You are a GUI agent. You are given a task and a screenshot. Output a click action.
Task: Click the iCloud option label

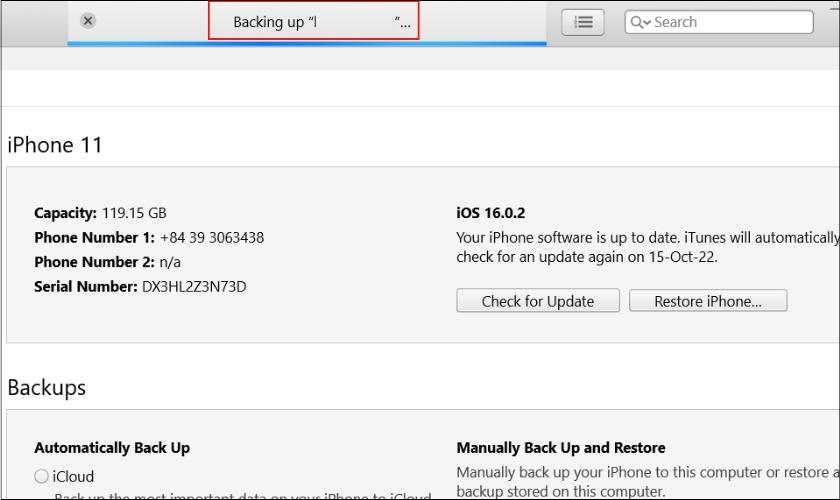coord(73,476)
